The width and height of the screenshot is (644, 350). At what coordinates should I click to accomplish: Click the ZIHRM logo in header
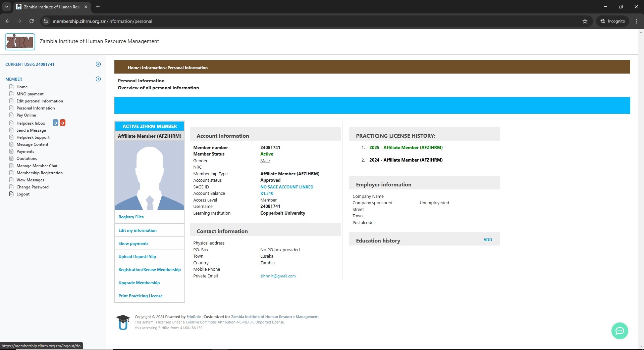click(20, 42)
